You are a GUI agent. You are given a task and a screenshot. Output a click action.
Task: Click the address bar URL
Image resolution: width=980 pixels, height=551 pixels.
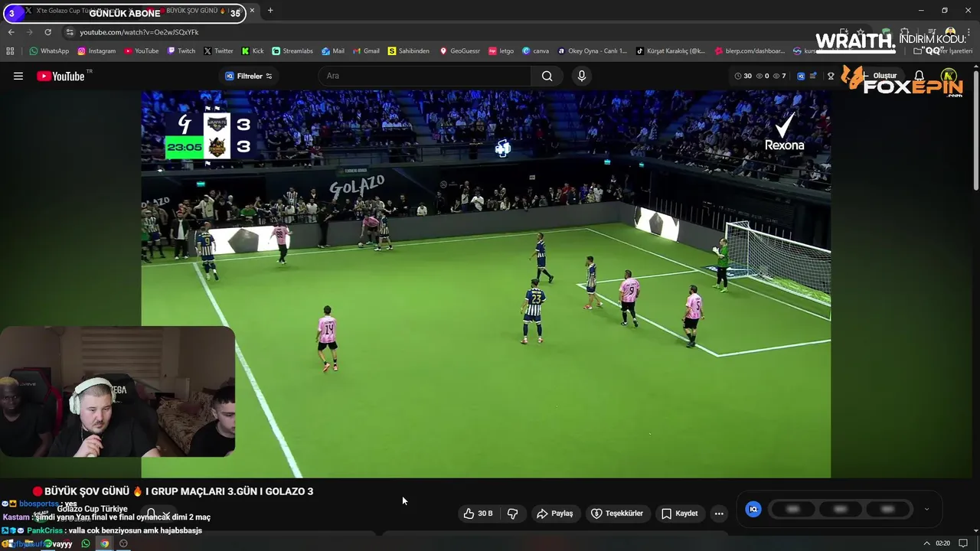coord(139,32)
